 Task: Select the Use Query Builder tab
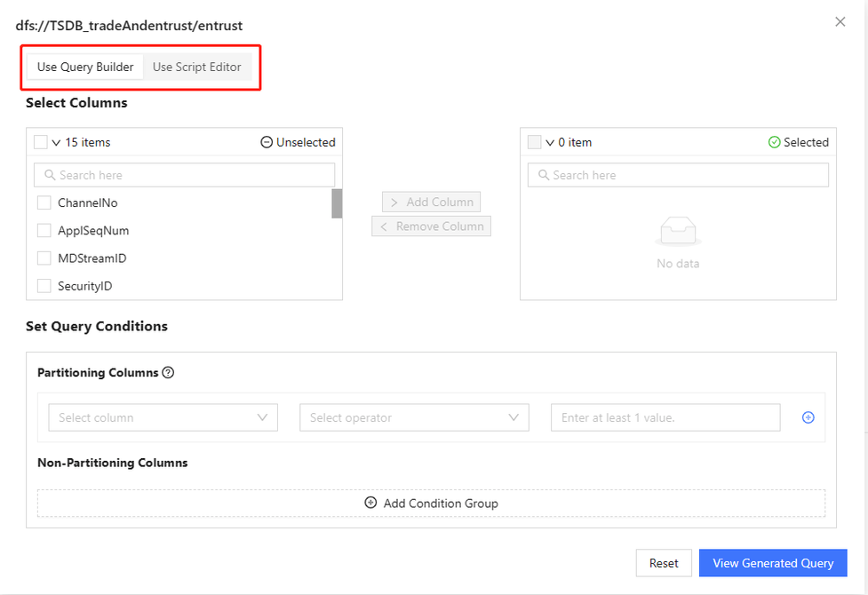pyautogui.click(x=85, y=67)
